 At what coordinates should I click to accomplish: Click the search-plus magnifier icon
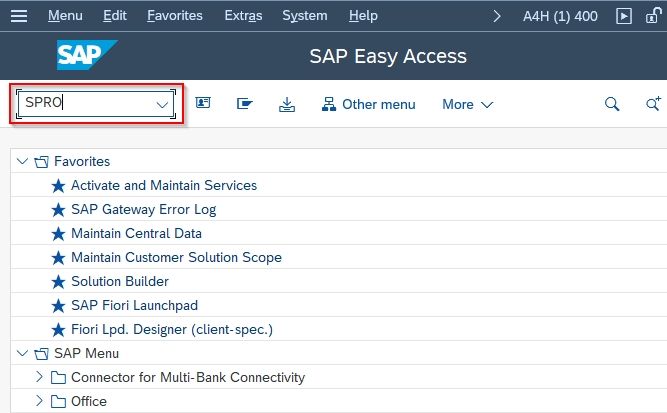653,103
